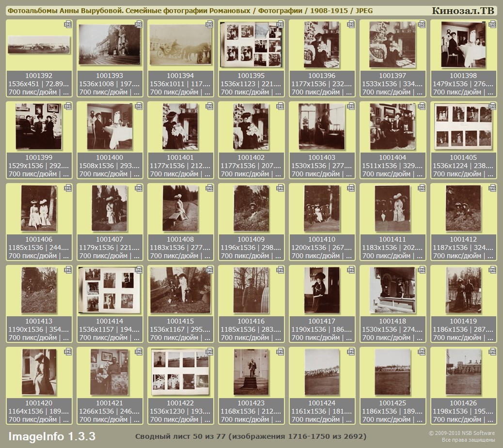Viewport: 503px width, 448px height.
Task: Click the JPG file icon above image 1001426
Action: tap(492, 352)
